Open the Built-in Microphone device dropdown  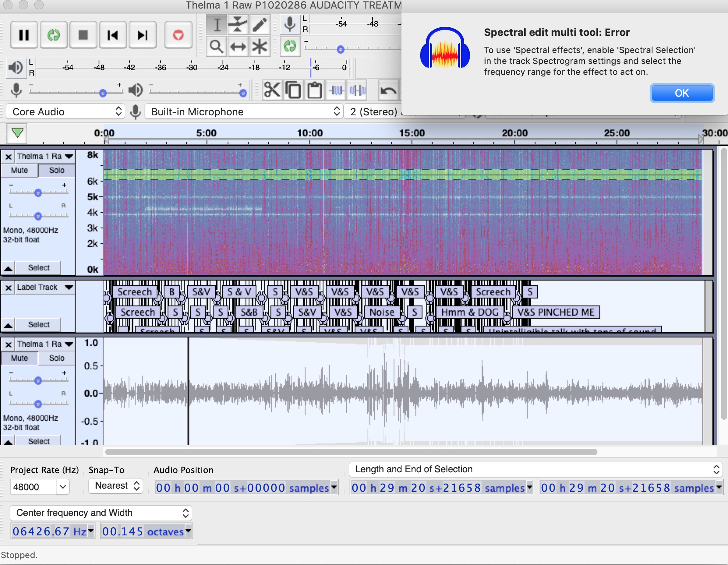[244, 112]
